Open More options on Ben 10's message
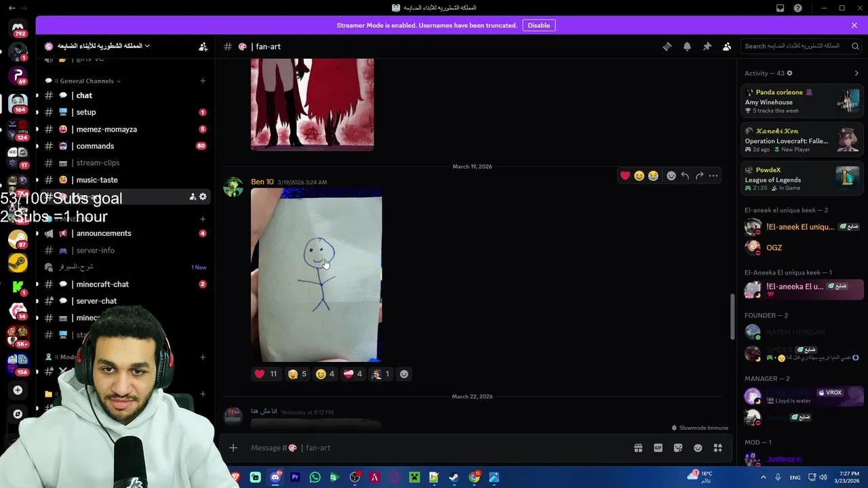Image resolution: width=868 pixels, height=488 pixels. pyautogui.click(x=713, y=176)
